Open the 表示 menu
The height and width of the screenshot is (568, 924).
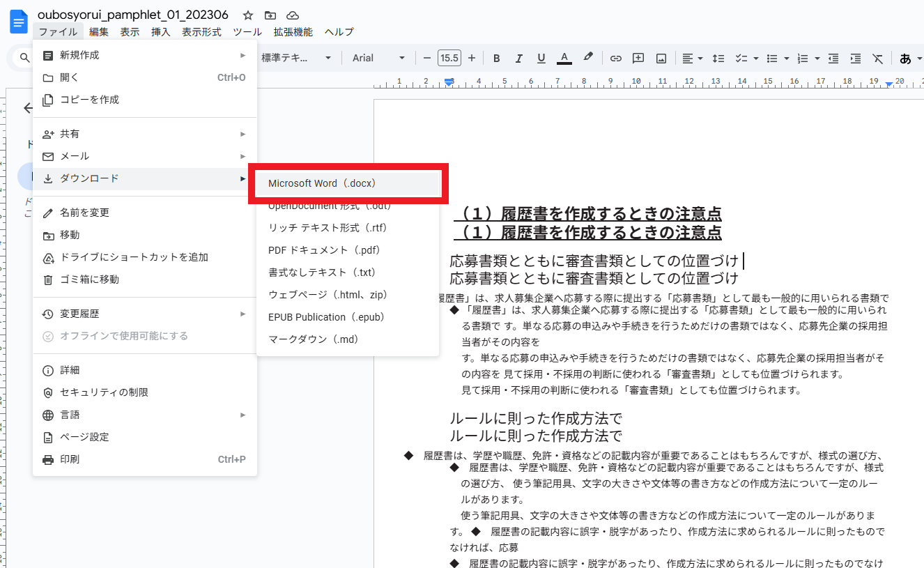(130, 31)
